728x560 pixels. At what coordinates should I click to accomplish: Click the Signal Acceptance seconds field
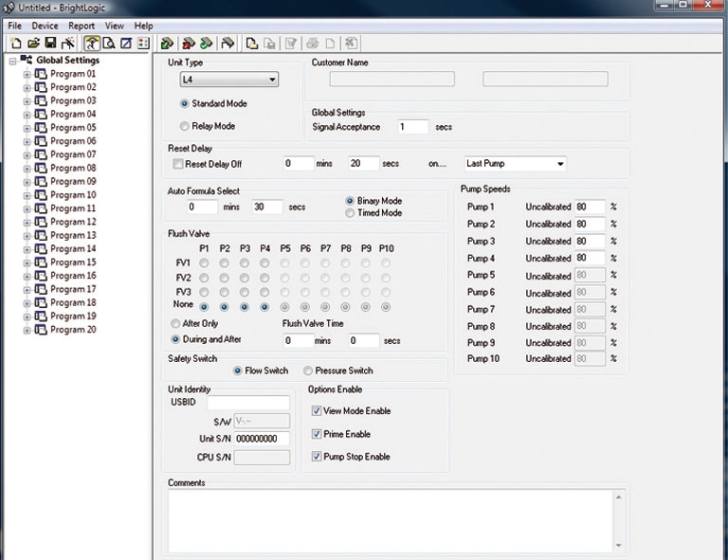click(413, 127)
